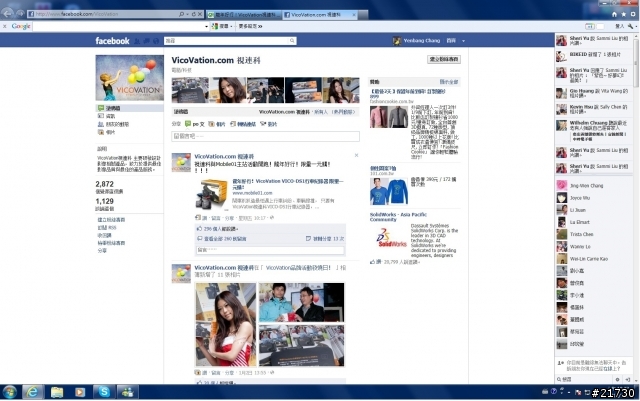Open the File Explorer folder taskbar icon
This screenshot has width=640, height=401.
57,392
